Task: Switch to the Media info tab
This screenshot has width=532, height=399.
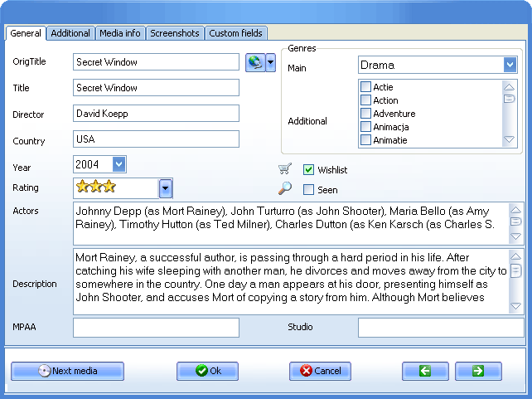Action: coord(120,33)
